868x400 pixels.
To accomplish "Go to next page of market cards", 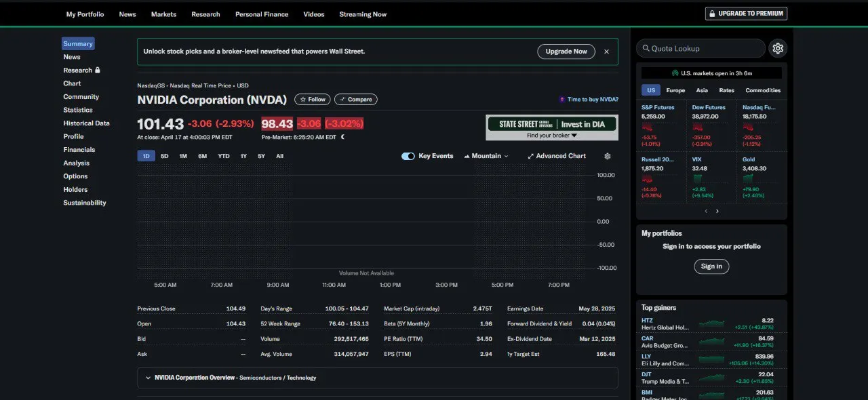I will coord(717,211).
